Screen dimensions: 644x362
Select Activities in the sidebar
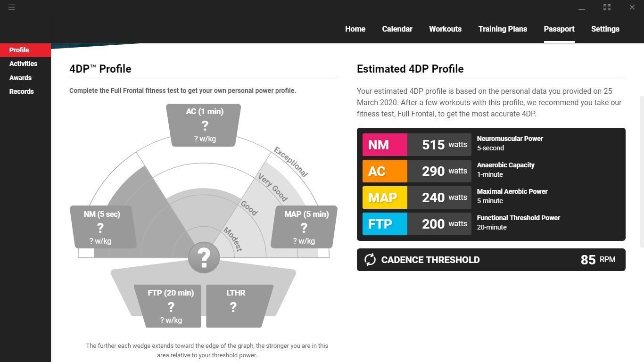(23, 64)
